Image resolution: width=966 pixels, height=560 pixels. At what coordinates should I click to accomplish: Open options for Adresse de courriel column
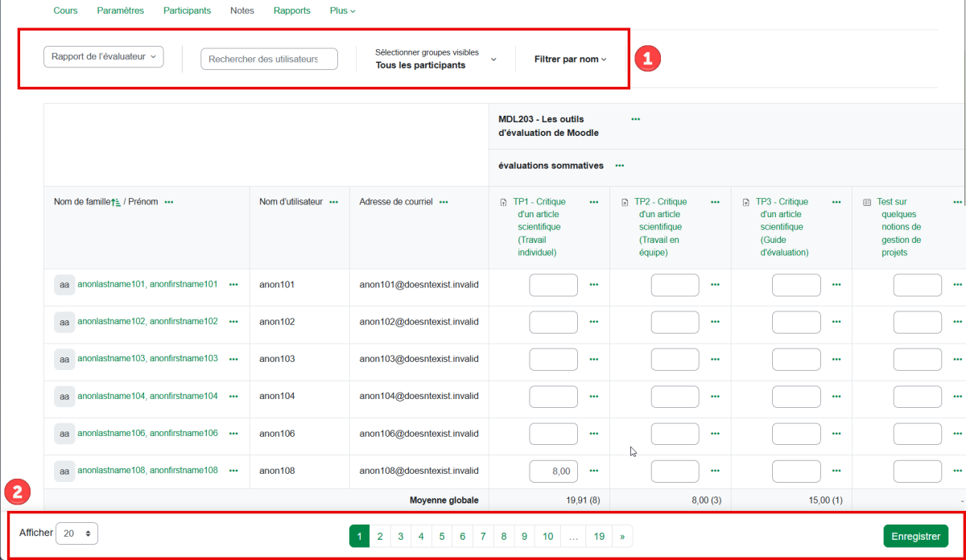pyautogui.click(x=444, y=202)
